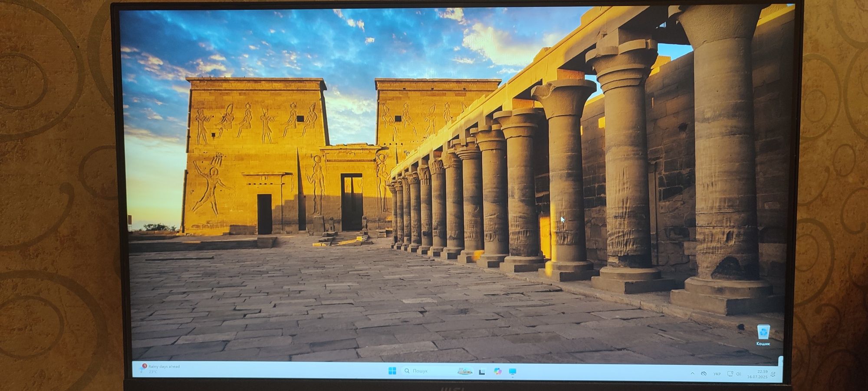Open the OneDrive cloud tray icon
Image resolution: width=868 pixels, height=391 pixels.
point(704,374)
